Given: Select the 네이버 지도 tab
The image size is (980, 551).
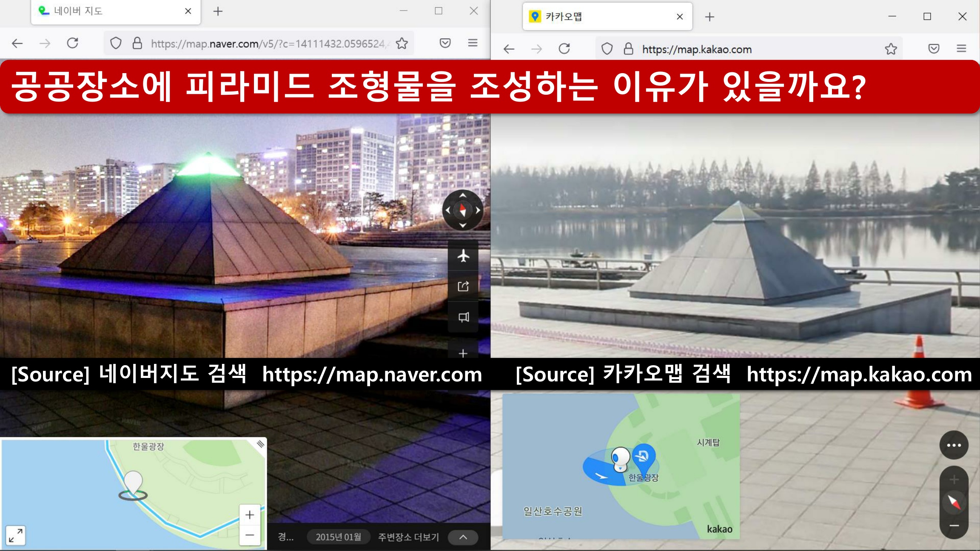Looking at the screenshot, I should (116, 11).
